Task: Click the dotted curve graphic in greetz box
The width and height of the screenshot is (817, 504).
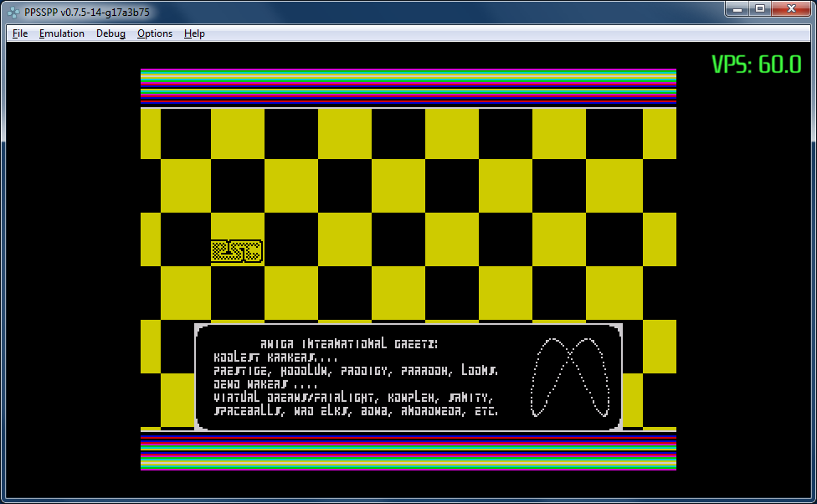Action: (x=570, y=378)
